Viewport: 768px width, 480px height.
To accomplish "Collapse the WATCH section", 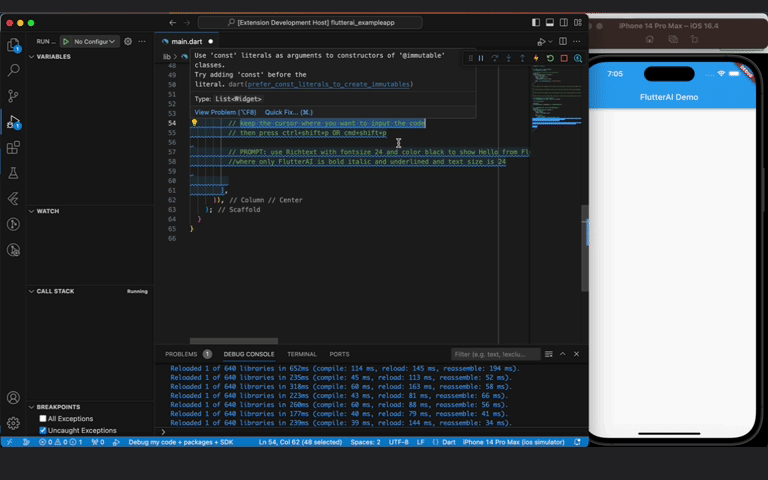I will click(x=31, y=211).
